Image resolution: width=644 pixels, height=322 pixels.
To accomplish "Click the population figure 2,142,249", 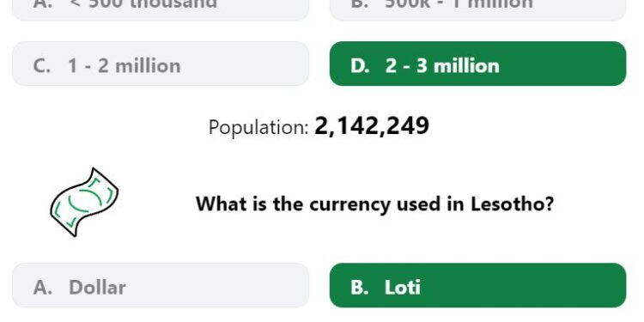I will coord(372,126).
